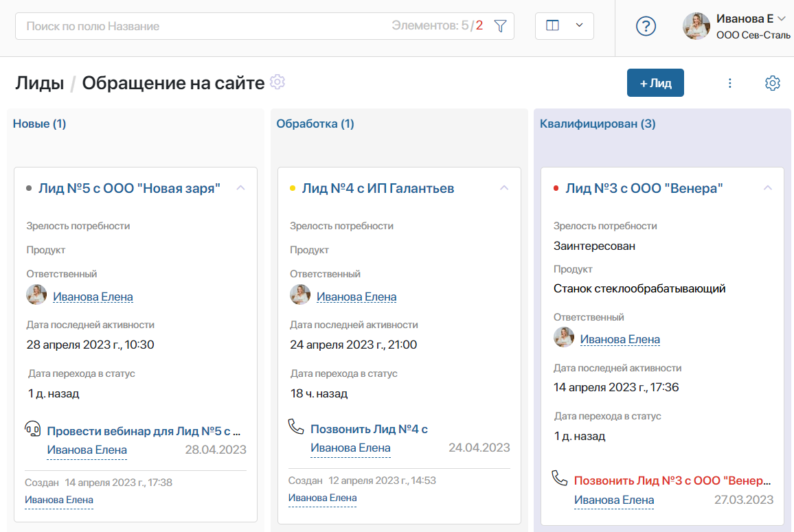Collapse the Лид №3 ООО Венера card

[768, 188]
